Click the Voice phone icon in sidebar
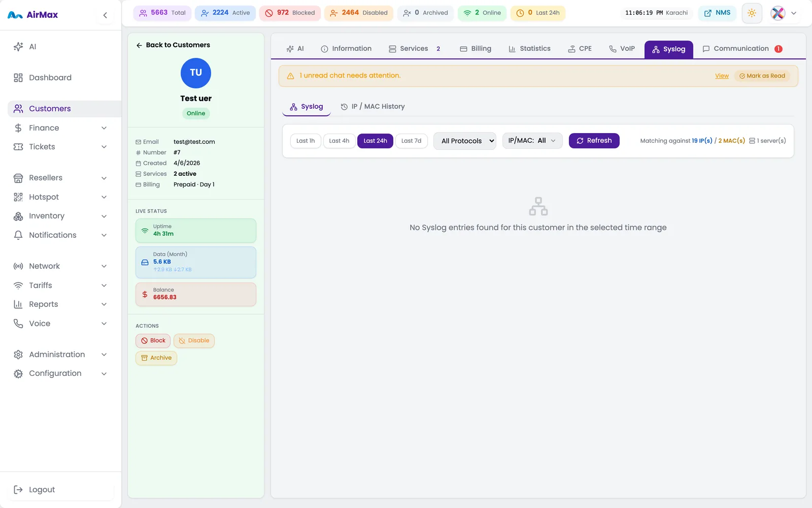The width and height of the screenshot is (812, 508). [x=18, y=324]
